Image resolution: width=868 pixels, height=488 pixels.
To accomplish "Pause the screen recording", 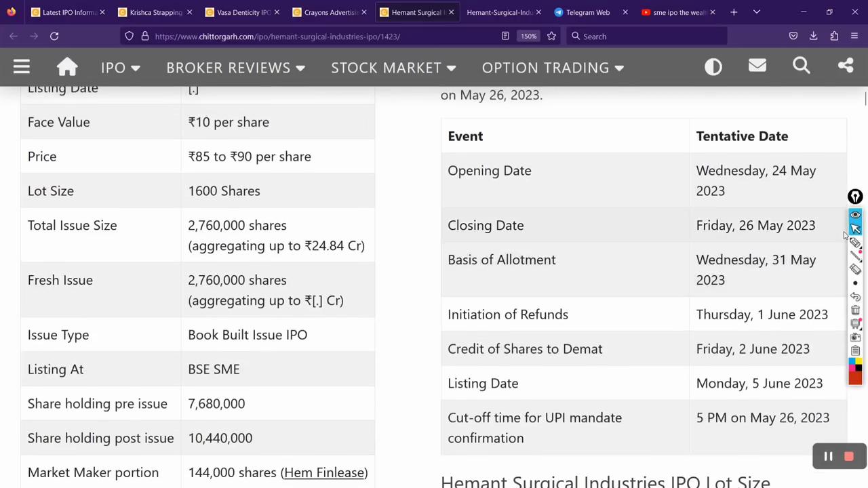I will (x=828, y=457).
